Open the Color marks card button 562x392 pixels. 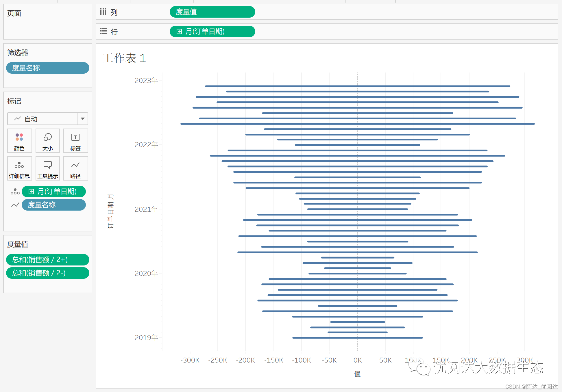(19, 141)
